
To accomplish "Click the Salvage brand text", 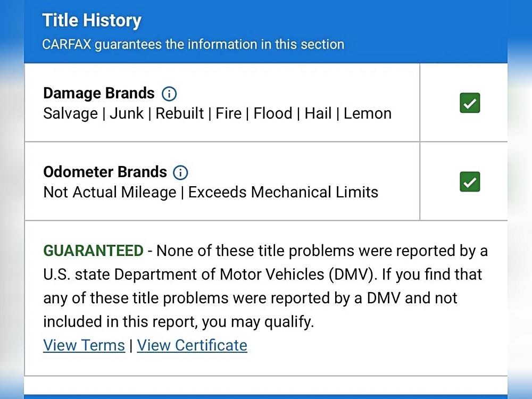I will (71, 113).
